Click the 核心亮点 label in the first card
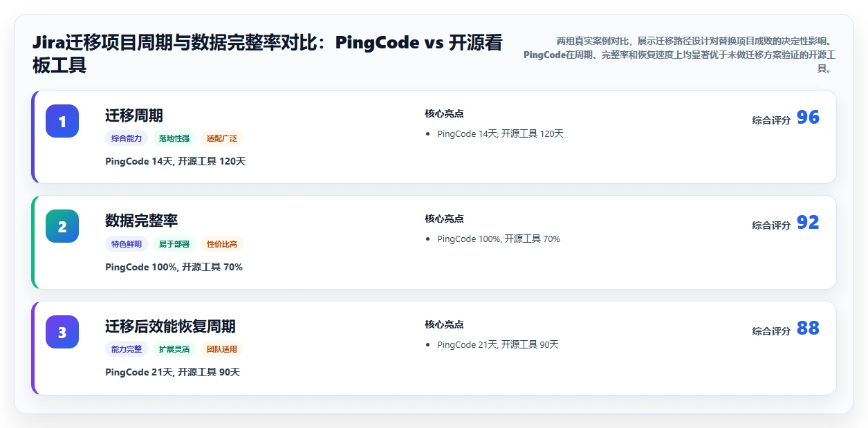 444,113
